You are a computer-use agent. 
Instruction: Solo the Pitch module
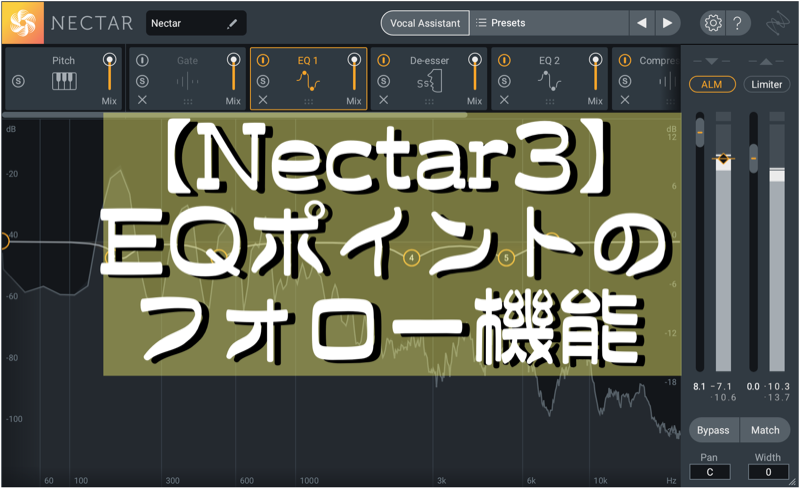[x=18, y=81]
